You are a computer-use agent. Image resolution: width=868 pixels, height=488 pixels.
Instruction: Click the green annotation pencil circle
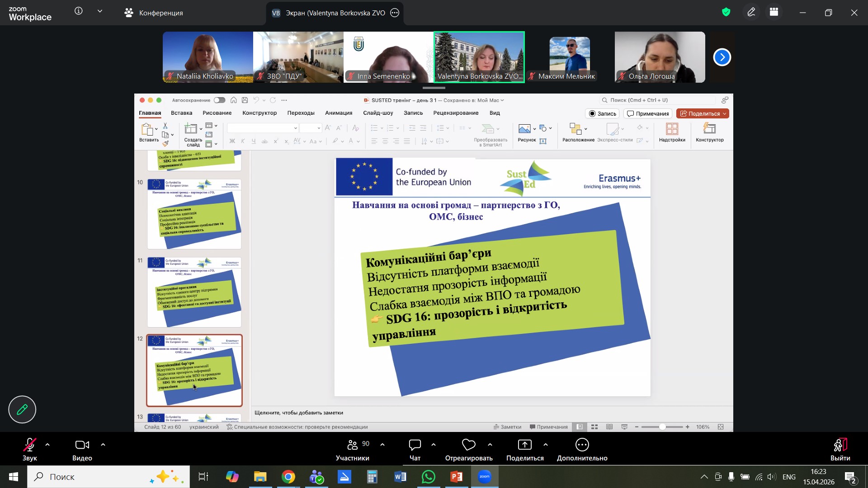[22, 409]
